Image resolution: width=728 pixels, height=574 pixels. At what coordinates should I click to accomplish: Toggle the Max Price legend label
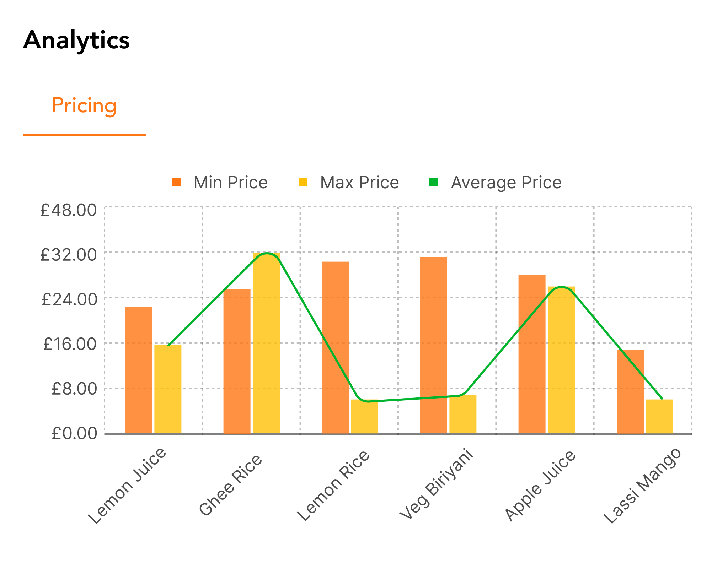359,183
